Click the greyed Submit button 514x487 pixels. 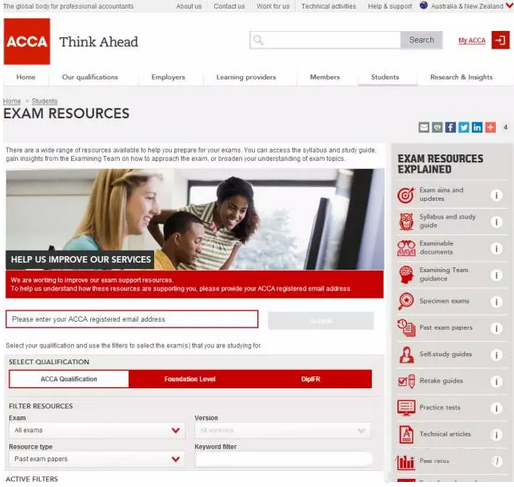click(x=321, y=321)
